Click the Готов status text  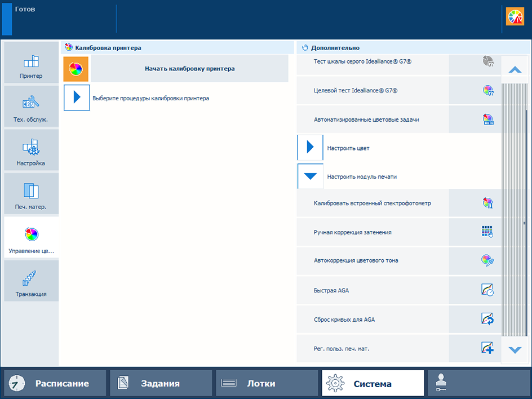25,9
